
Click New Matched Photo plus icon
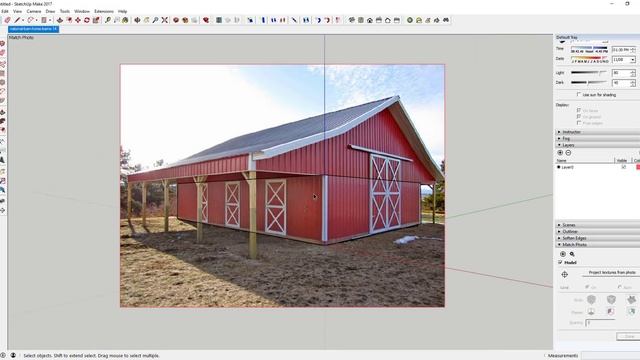point(563,254)
